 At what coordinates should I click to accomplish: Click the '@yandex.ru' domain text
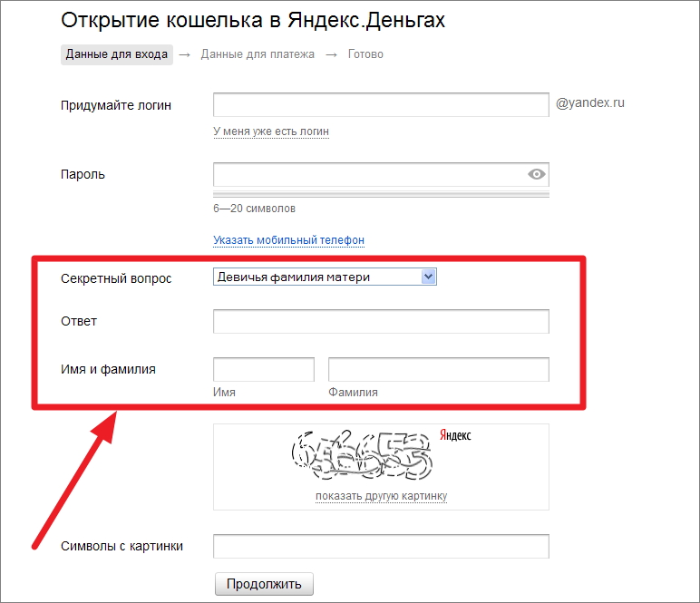589,103
